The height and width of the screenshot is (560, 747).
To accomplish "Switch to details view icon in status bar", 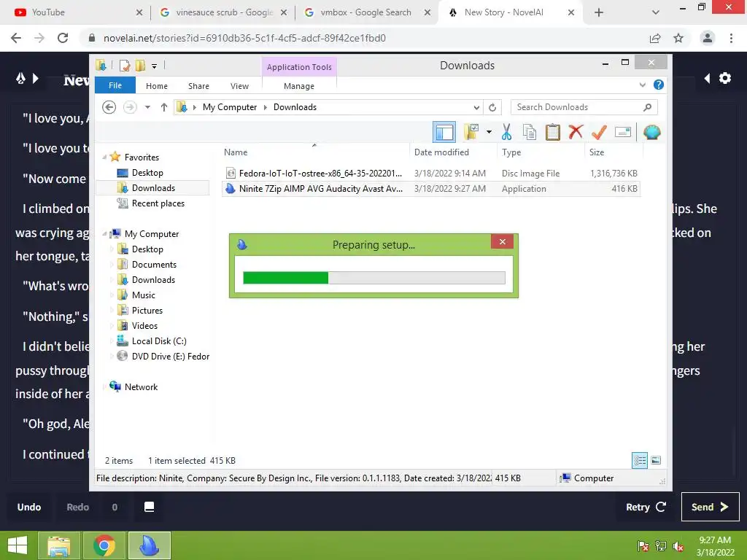I will coord(640,461).
